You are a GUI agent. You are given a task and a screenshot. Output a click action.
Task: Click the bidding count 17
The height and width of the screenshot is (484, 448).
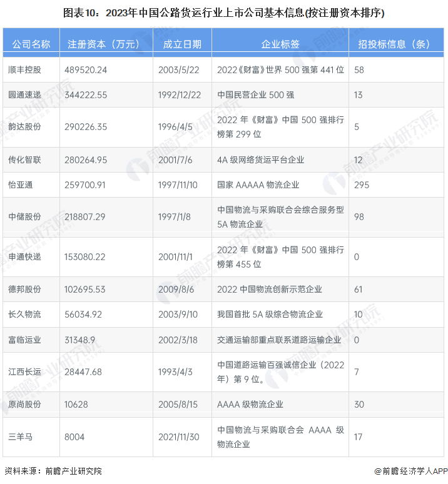coord(358,436)
